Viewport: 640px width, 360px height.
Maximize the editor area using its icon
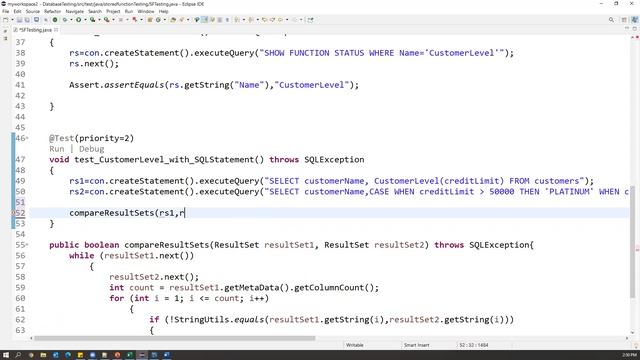pos(635,29)
